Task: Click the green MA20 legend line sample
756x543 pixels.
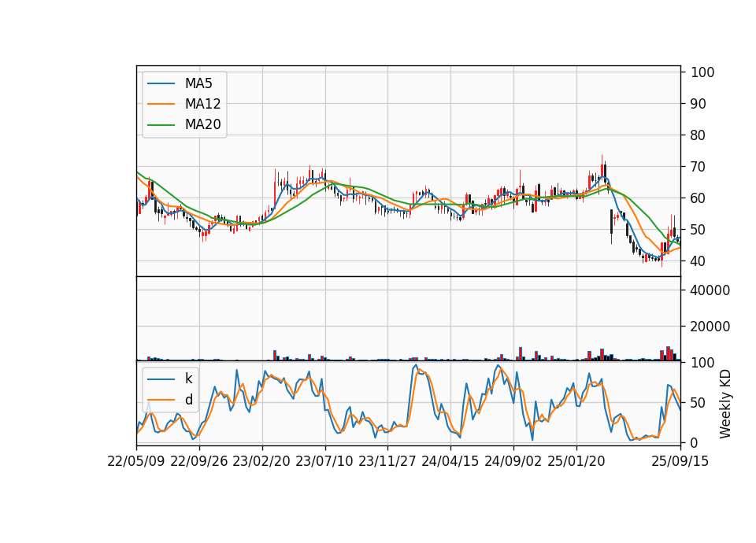Action: [x=161, y=125]
